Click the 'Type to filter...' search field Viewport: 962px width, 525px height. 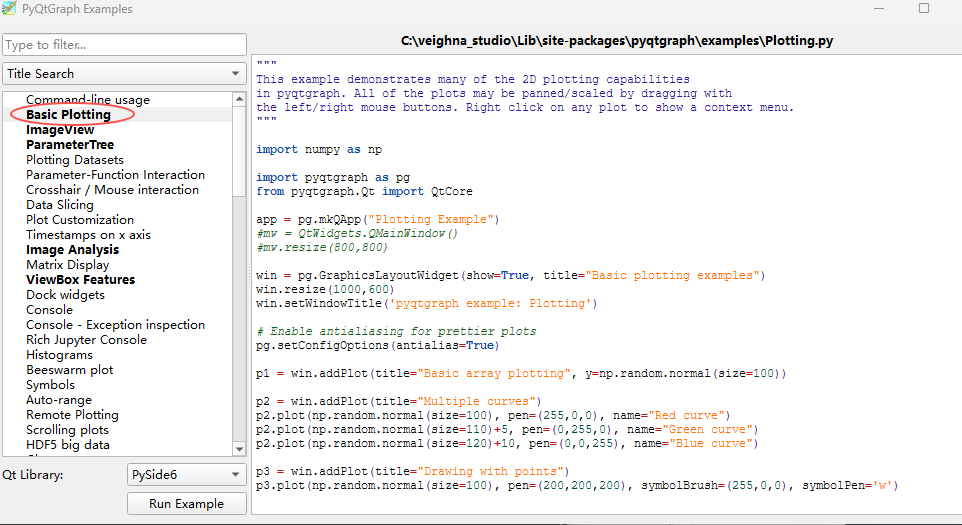(124, 45)
